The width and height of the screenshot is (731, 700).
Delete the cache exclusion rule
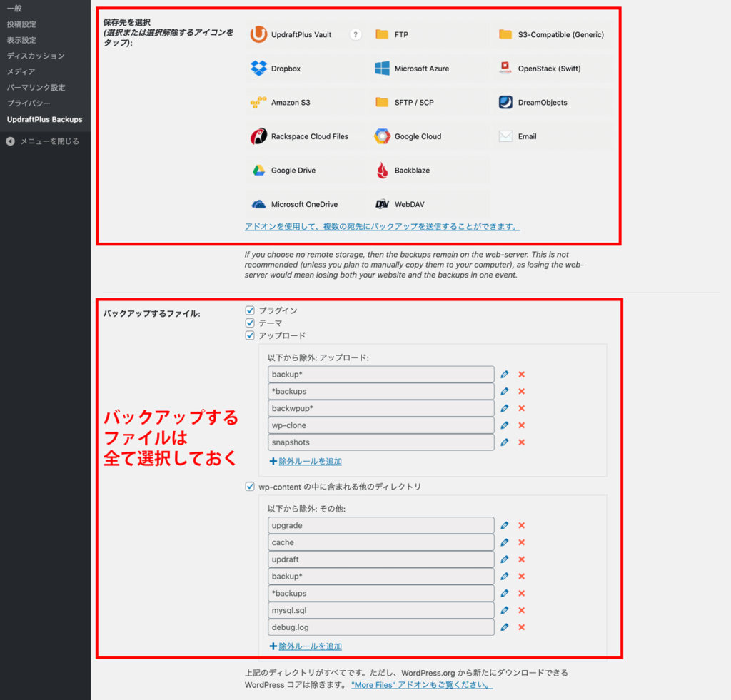tap(522, 542)
